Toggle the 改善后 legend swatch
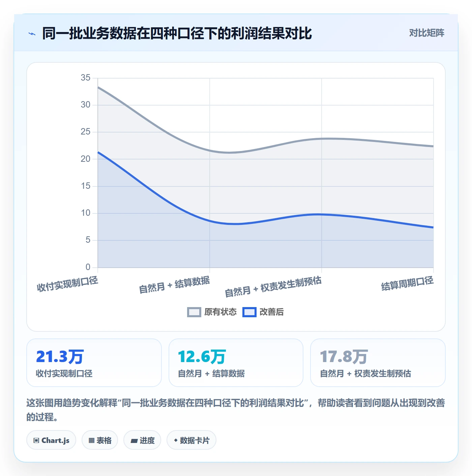 coord(249,312)
